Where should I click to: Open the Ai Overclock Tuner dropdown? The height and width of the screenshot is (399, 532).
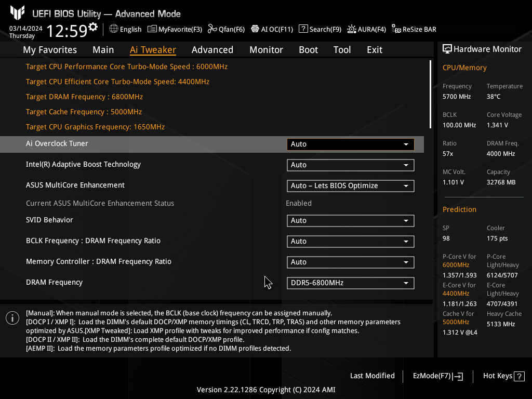point(351,144)
